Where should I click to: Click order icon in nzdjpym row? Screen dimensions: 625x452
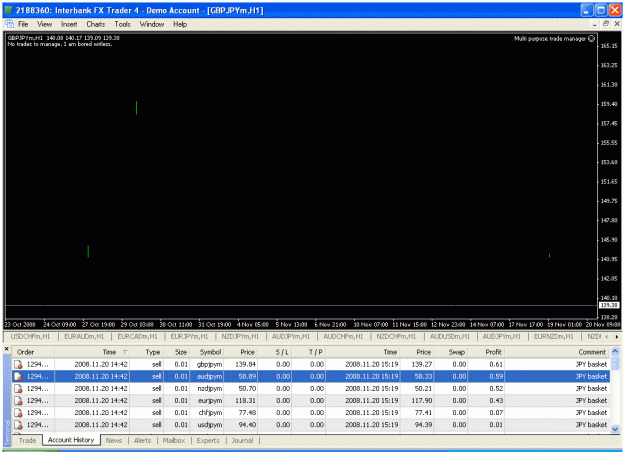(x=18, y=389)
